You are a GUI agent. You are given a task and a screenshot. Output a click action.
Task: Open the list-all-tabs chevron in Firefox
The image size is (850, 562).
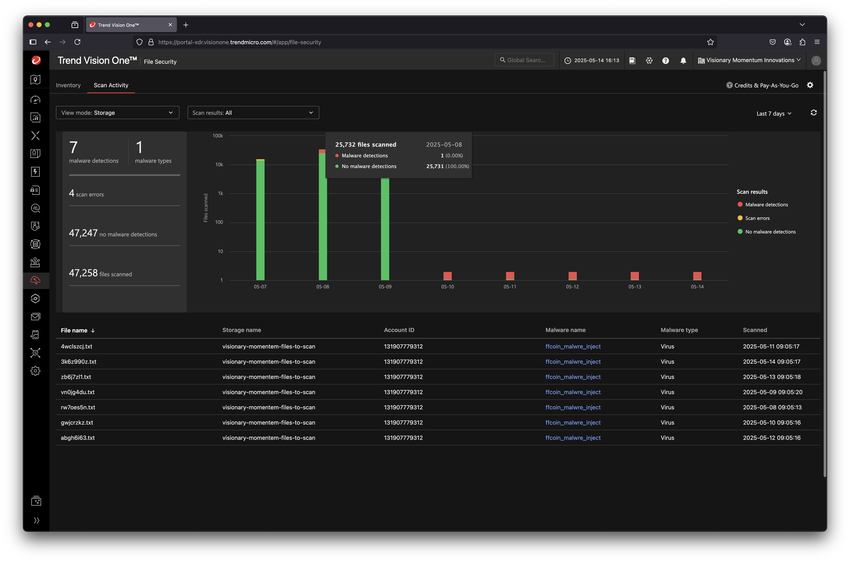pyautogui.click(x=802, y=25)
